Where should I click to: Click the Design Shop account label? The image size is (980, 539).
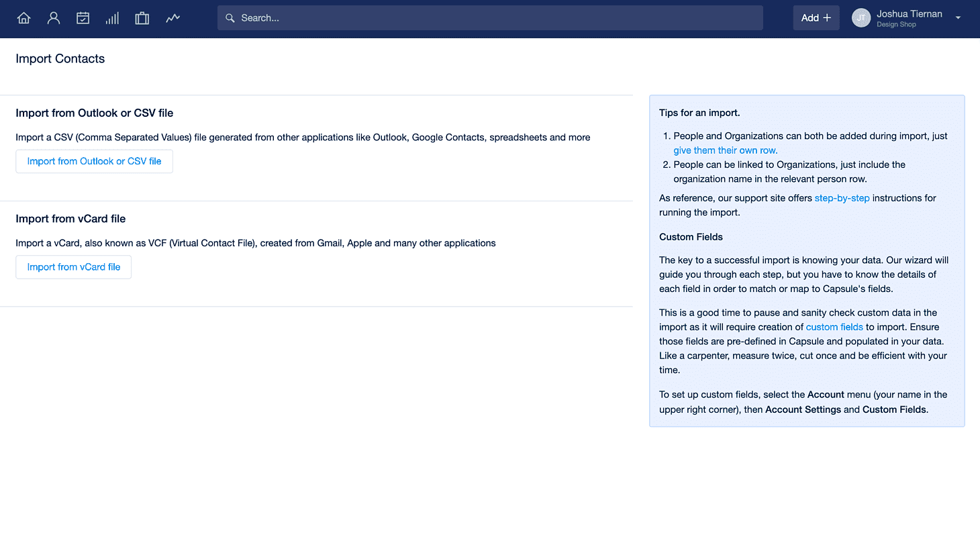[896, 25]
